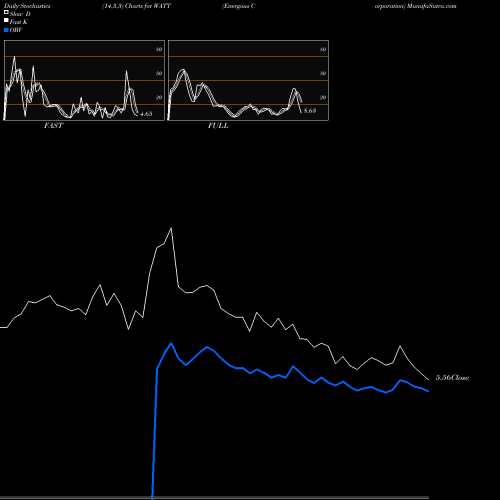Viewport: 500px width, 500px height.
Task: Click the 'OBV' legend text
Action: [16, 30]
